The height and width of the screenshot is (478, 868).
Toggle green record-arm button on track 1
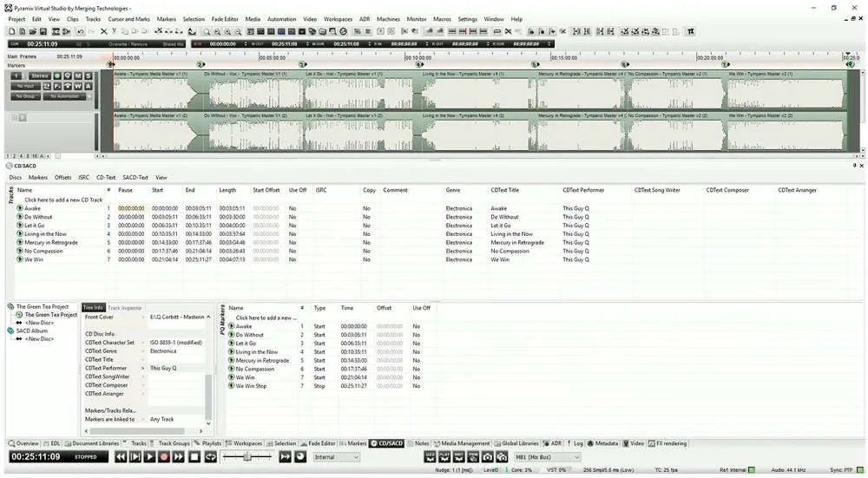(x=57, y=75)
